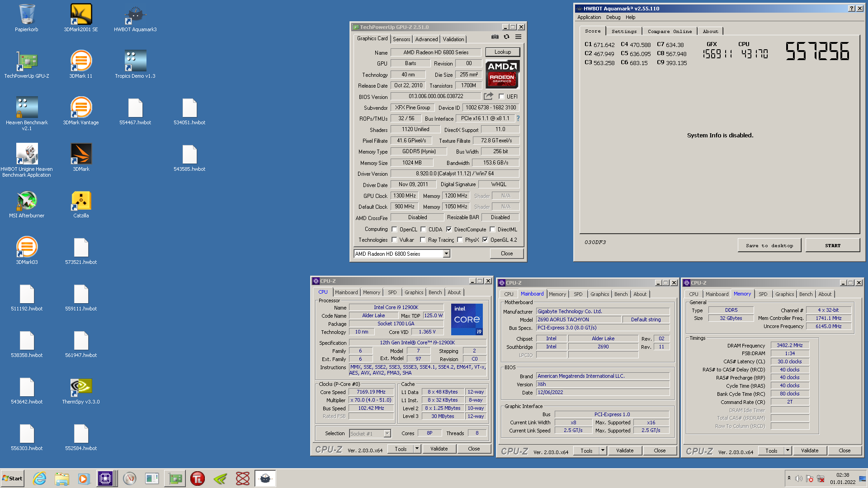Launch the Catzilla shortcut
This screenshot has width=868, height=488.
pos(81,204)
